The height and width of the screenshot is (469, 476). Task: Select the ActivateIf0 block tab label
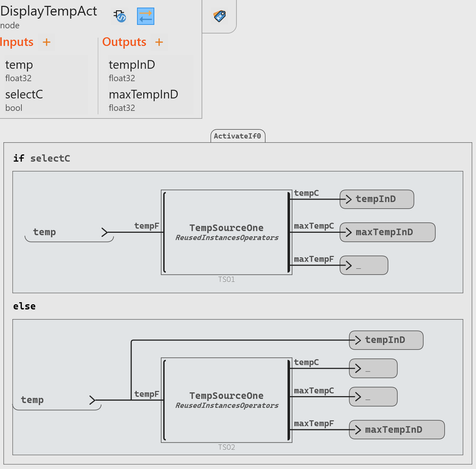pos(237,136)
